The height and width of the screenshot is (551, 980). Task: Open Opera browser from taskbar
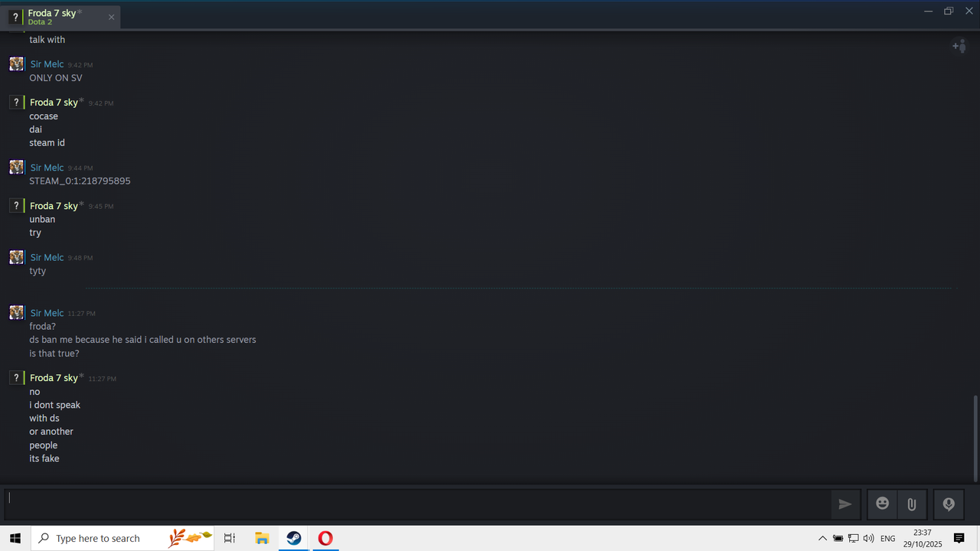point(325,538)
